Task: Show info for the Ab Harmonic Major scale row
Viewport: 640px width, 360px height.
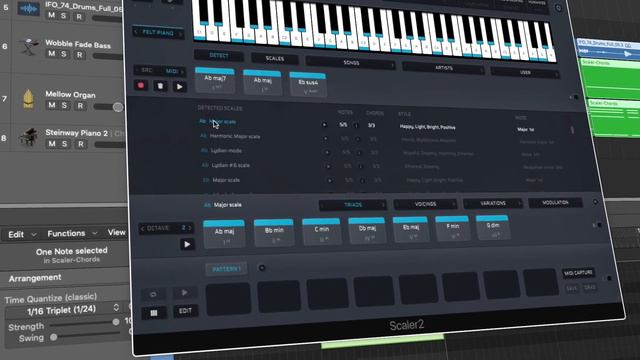Action: (x=358, y=139)
